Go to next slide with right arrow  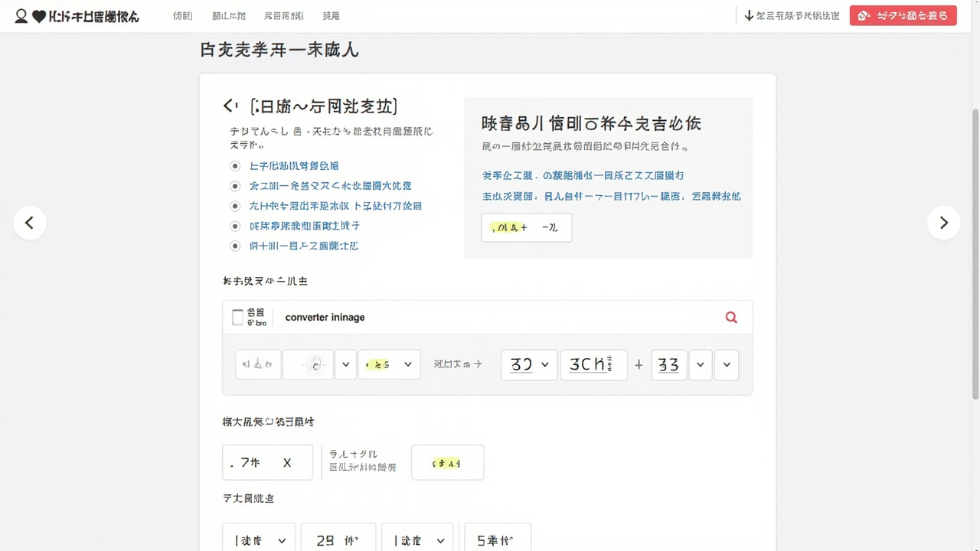point(943,223)
